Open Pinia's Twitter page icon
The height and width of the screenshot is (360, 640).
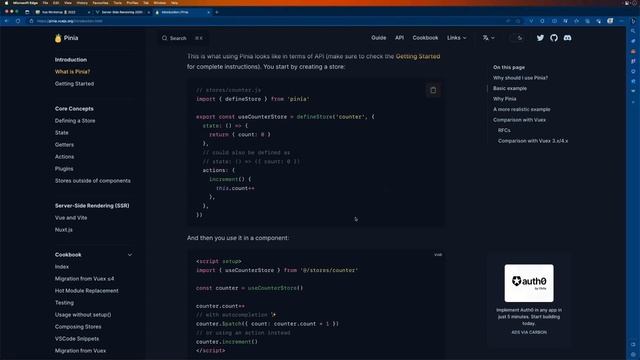click(x=540, y=38)
